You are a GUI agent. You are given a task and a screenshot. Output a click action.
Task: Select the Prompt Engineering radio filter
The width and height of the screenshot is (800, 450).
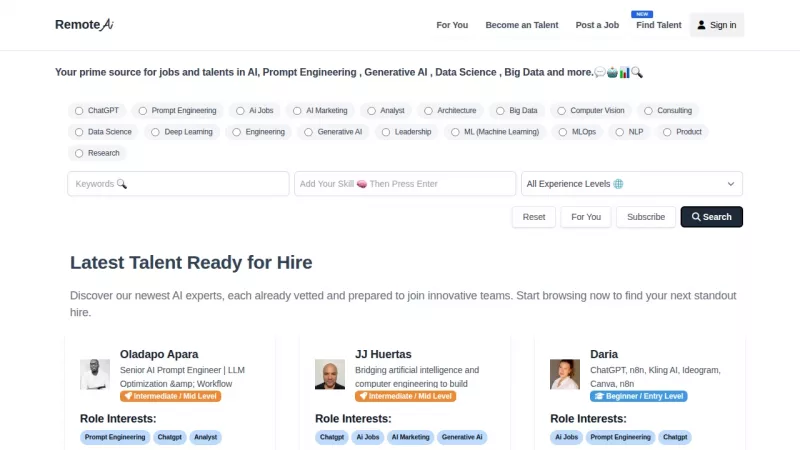coord(143,111)
